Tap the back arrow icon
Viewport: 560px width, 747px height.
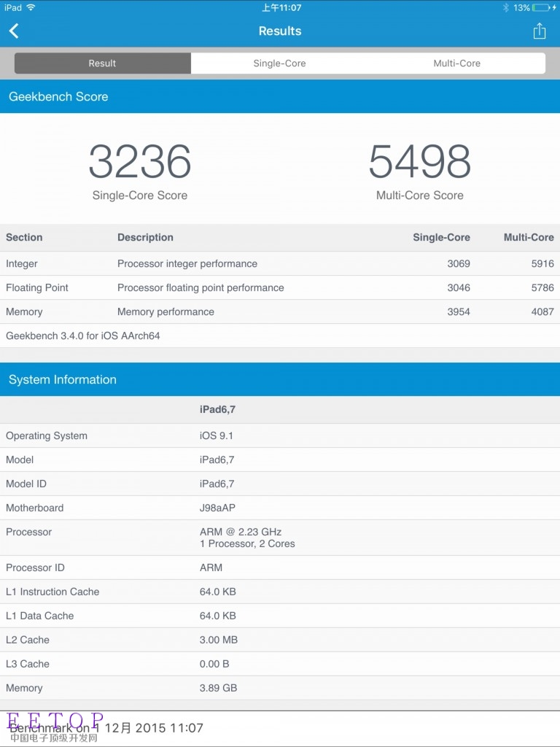tap(14, 31)
